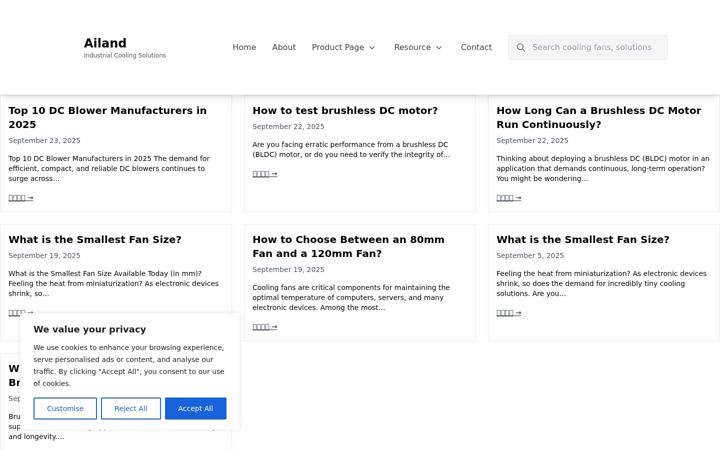Open How Long Can a Brushless DC Motor article

click(599, 118)
